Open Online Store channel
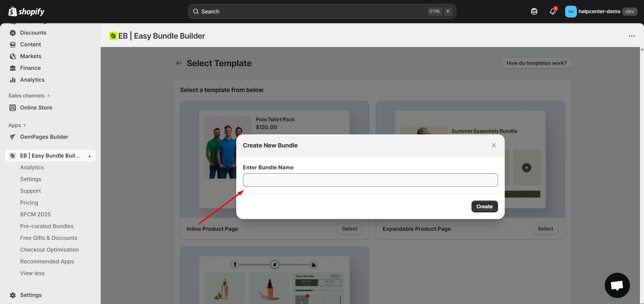 tap(36, 107)
